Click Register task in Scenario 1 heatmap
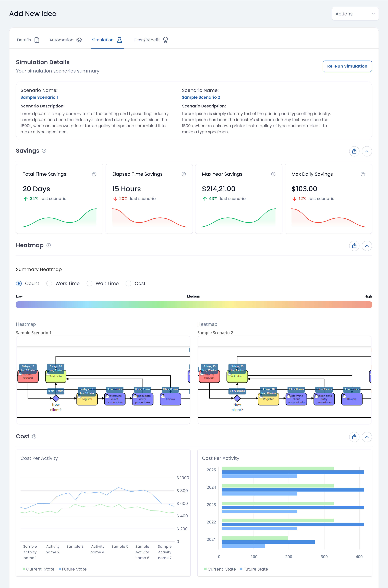Image resolution: width=388 pixels, height=588 pixels. tap(87, 399)
